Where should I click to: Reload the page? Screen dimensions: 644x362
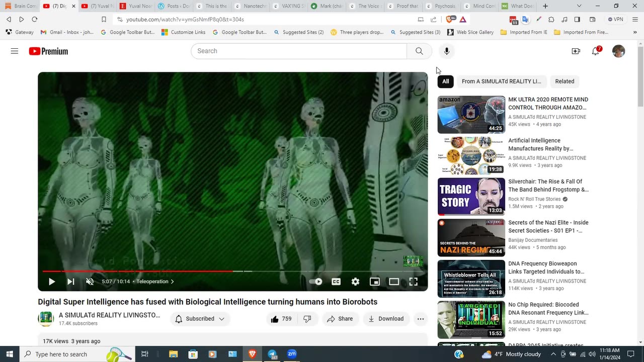point(35,20)
